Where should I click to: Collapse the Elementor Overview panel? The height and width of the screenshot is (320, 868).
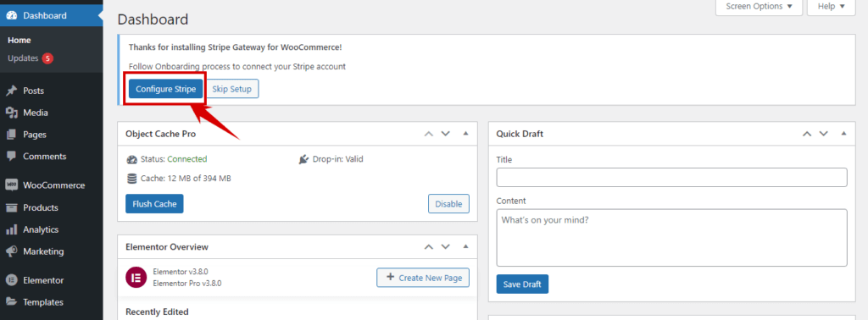coord(465,246)
